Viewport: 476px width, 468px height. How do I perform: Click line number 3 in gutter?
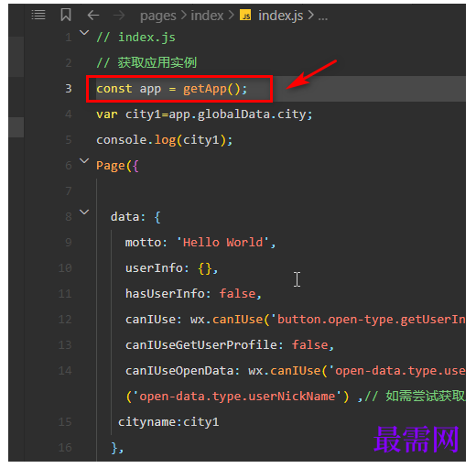(x=69, y=89)
